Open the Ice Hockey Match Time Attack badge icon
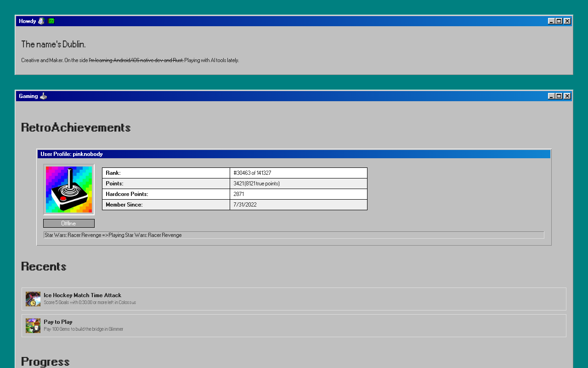This screenshot has width=588, height=368. click(x=33, y=299)
